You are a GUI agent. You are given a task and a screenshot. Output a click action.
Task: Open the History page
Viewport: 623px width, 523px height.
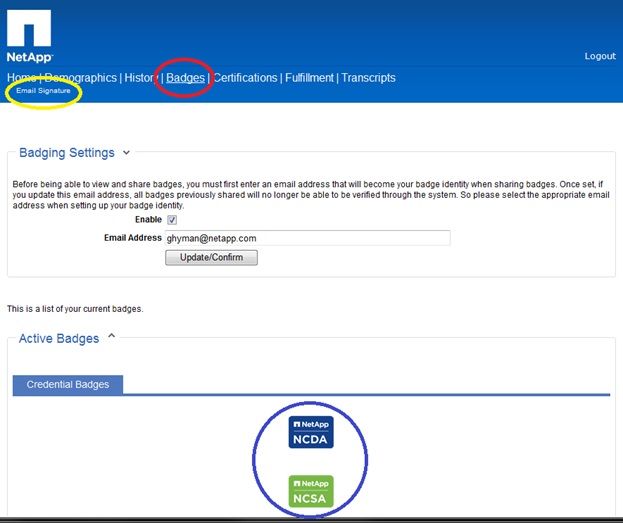coord(139,77)
